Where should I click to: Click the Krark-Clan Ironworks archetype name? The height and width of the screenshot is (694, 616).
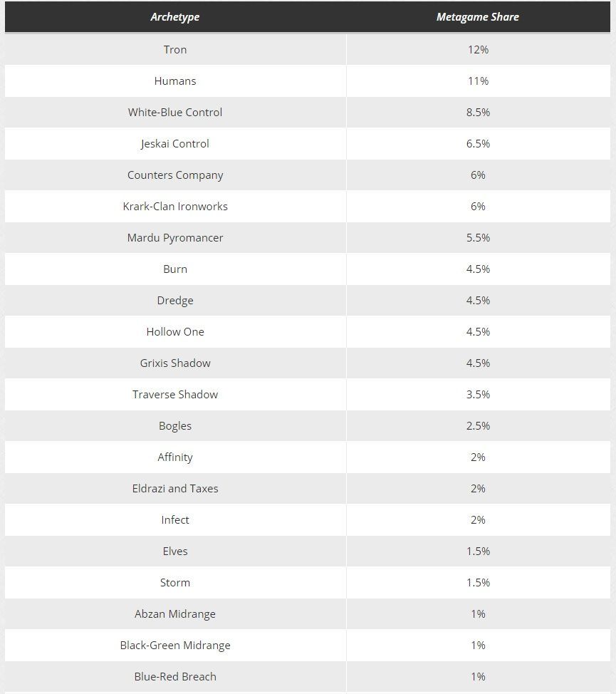coord(175,207)
